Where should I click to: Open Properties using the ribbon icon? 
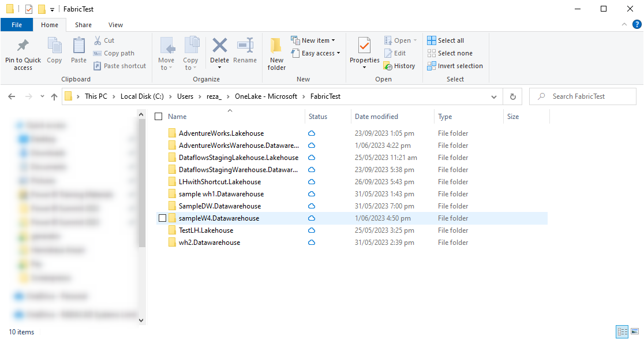(364, 46)
